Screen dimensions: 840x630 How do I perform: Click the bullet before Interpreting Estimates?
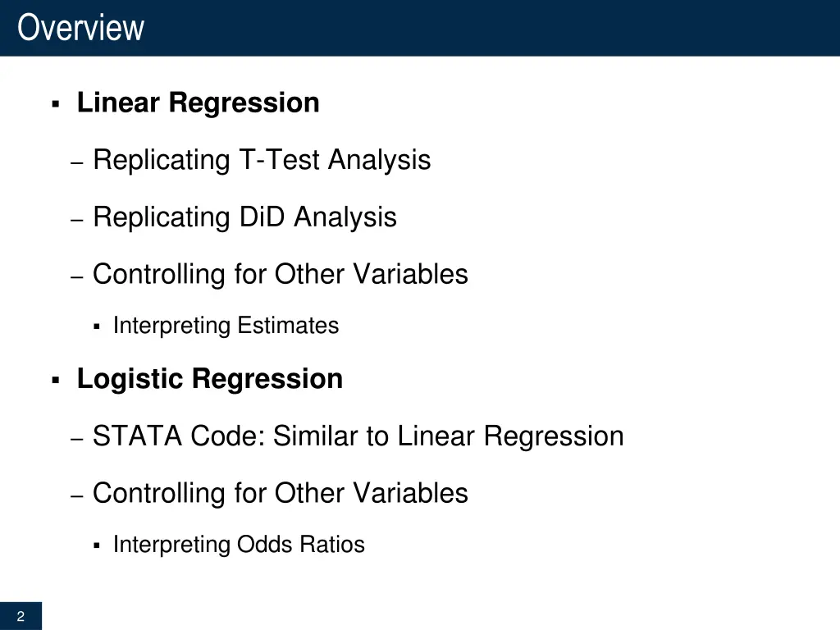(97, 326)
